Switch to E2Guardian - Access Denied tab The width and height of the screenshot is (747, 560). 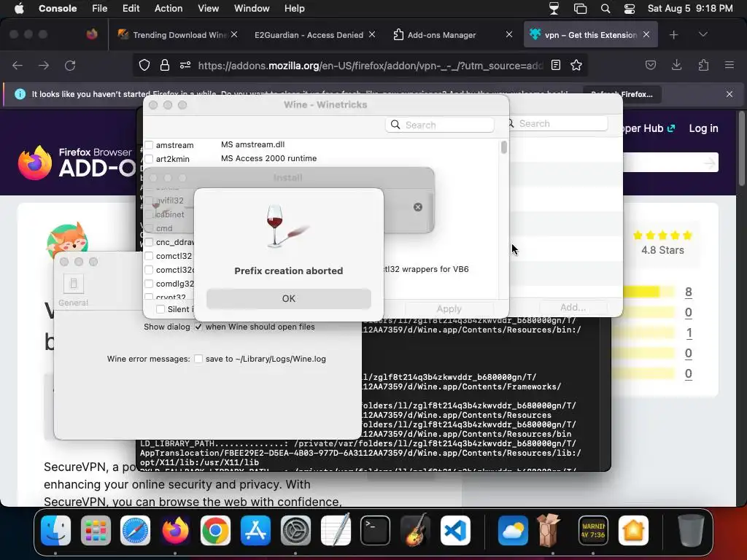pyautogui.click(x=309, y=35)
